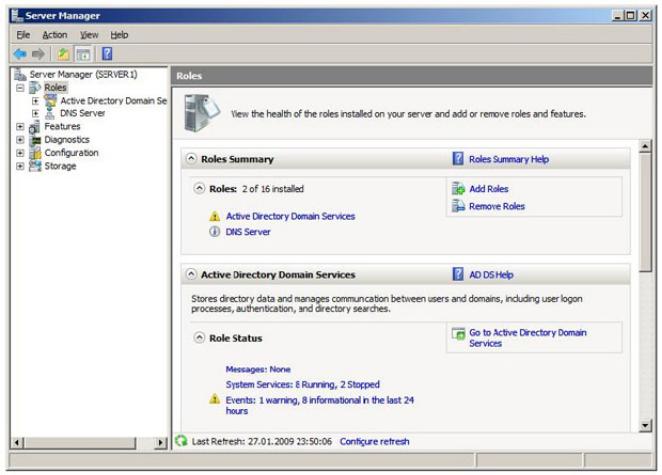662x475 pixels.
Task: Expand the Diagnostics tree node
Action: tap(20, 140)
